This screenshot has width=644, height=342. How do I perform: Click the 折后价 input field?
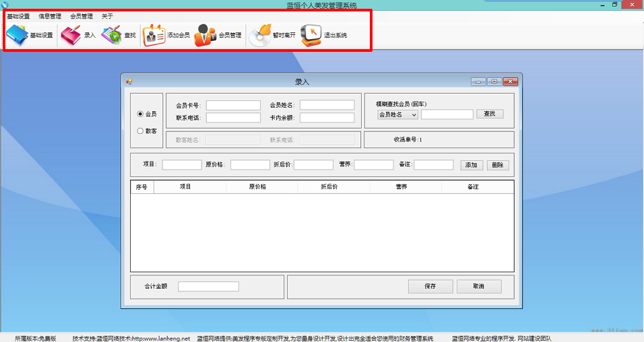click(x=313, y=165)
